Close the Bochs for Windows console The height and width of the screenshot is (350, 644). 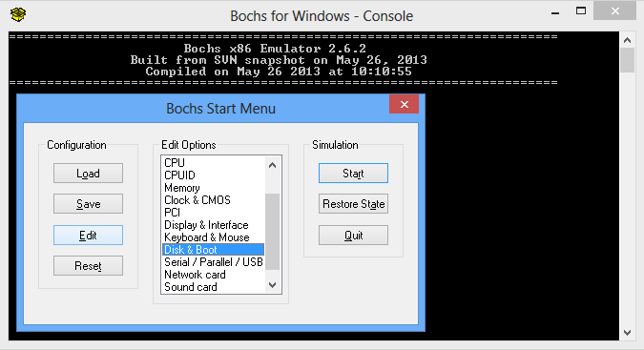[x=614, y=11]
